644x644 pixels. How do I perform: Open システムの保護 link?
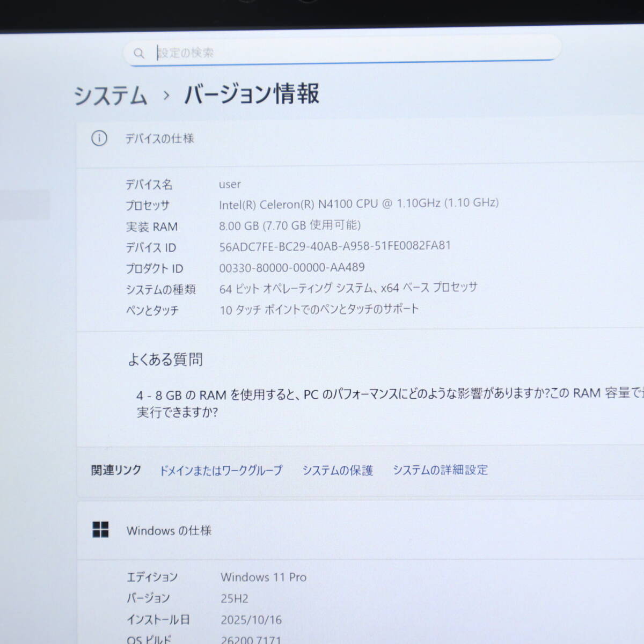(x=338, y=471)
